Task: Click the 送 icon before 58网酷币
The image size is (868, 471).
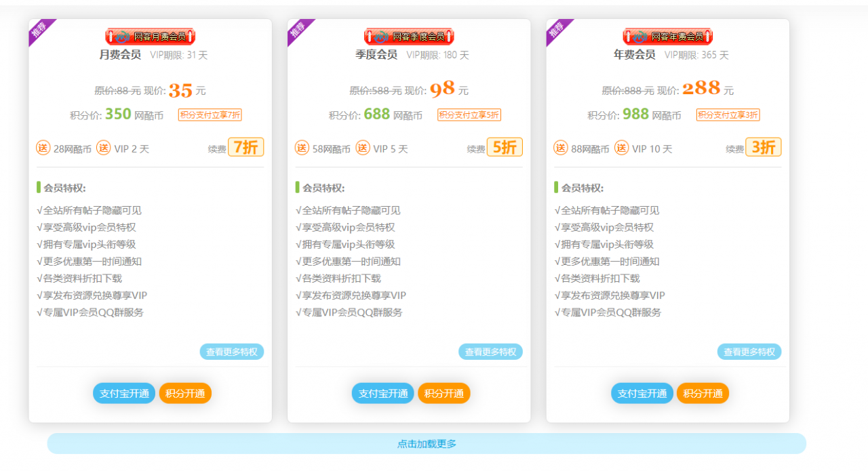Action: [302, 147]
